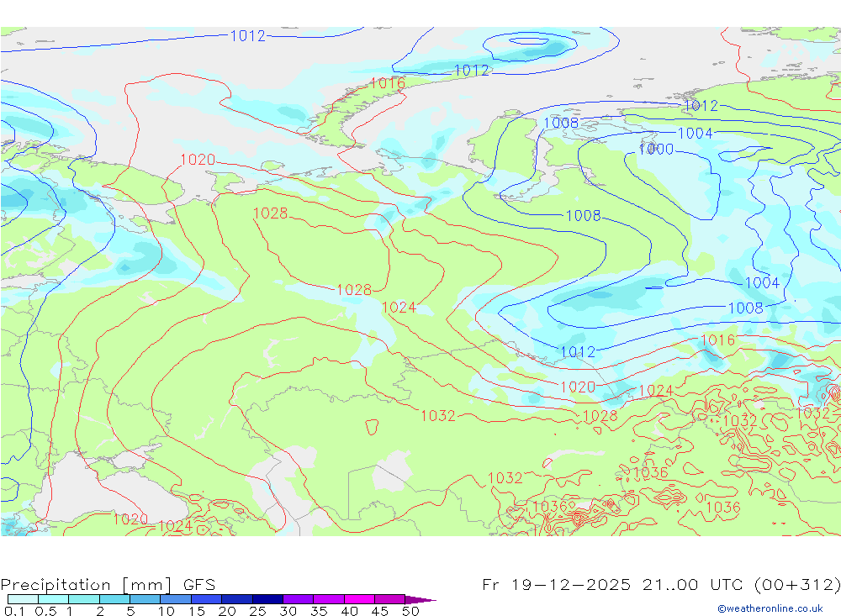Screen dimensions: 841x616
Task: Select the blue swatch between 10 and 15
Action: tap(176, 599)
